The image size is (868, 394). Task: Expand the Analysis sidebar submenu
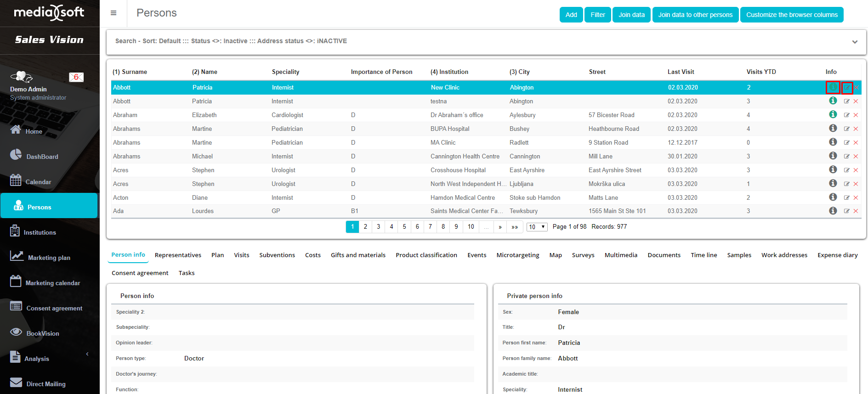click(x=87, y=354)
